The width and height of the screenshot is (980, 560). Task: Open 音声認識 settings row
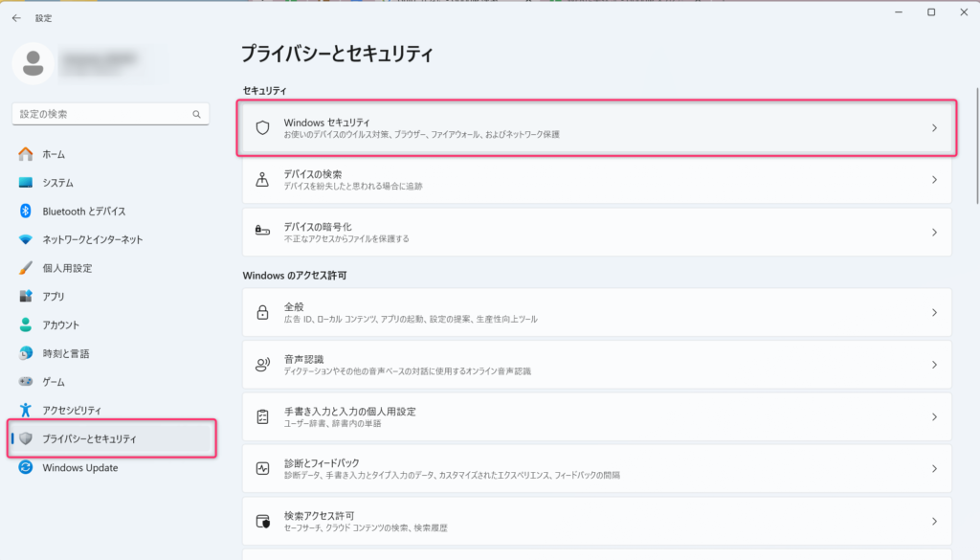point(597,365)
